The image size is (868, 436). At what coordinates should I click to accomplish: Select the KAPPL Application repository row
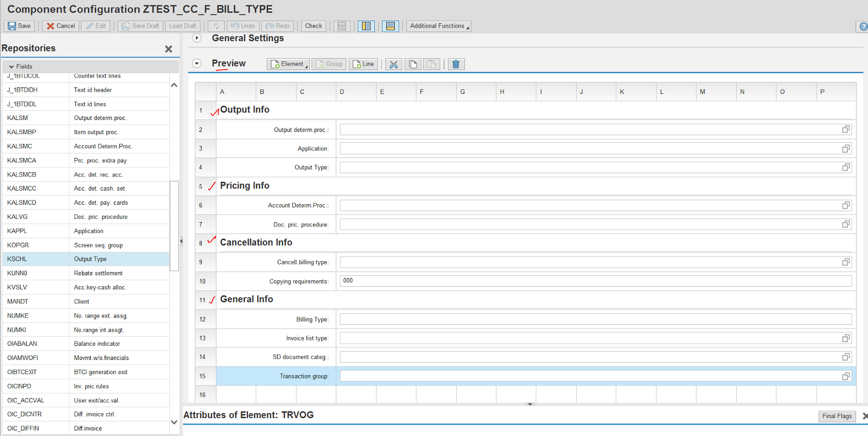(86, 231)
